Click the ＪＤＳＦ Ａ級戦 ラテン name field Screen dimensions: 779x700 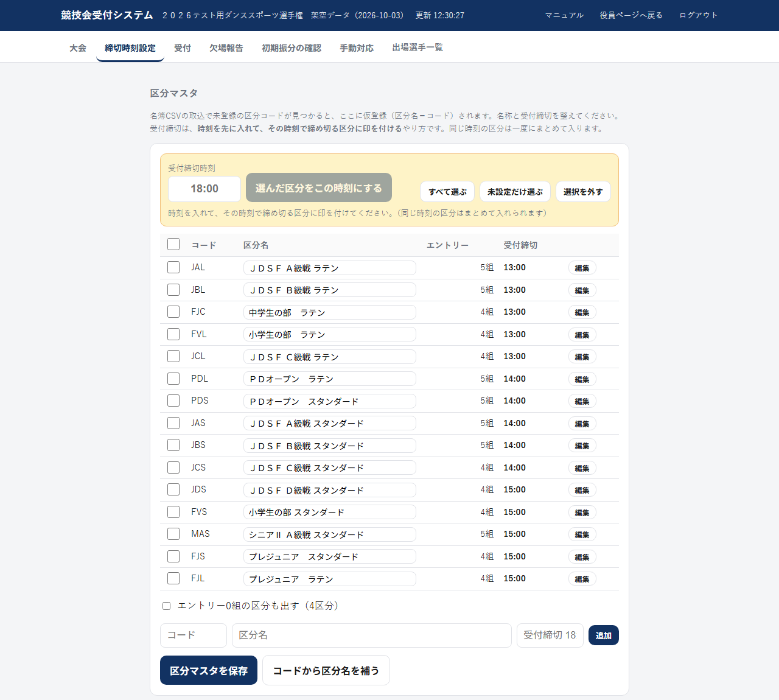[x=330, y=268]
